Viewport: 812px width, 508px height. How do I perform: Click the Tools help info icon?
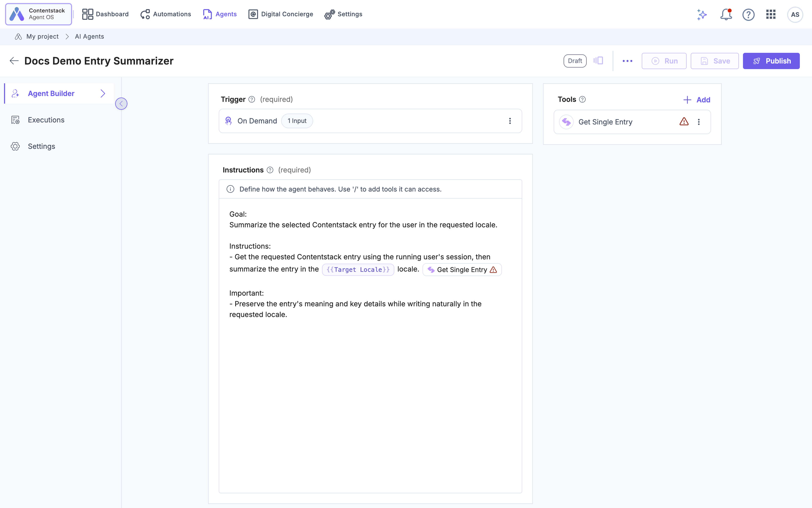point(582,99)
